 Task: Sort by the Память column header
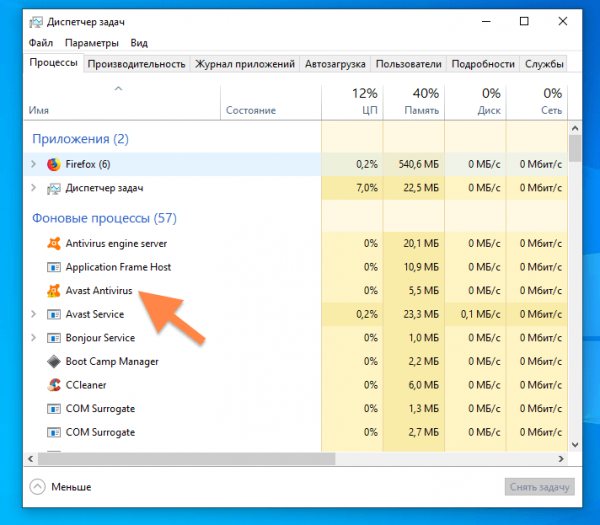tap(414, 102)
